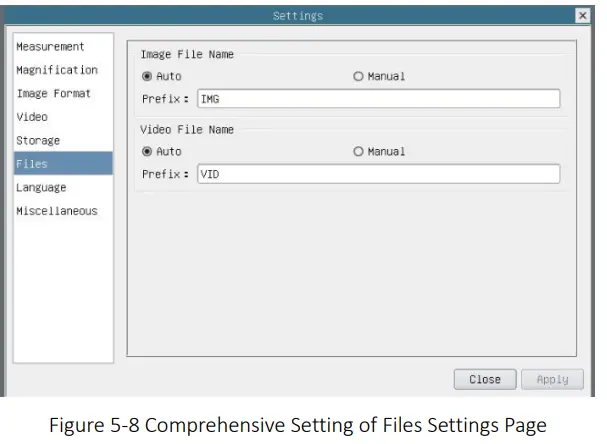Screen dimensions: 607x444
Task: Close the Settings dialog with the X
Action: click(582, 16)
